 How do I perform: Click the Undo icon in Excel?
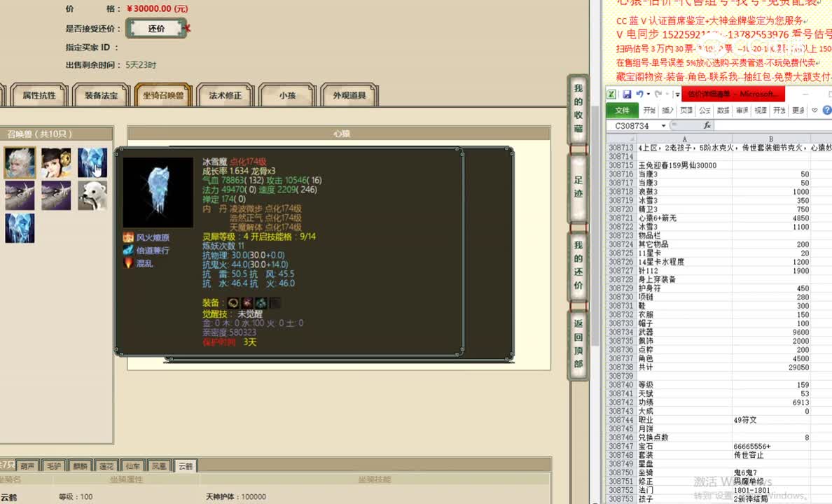coord(641,94)
